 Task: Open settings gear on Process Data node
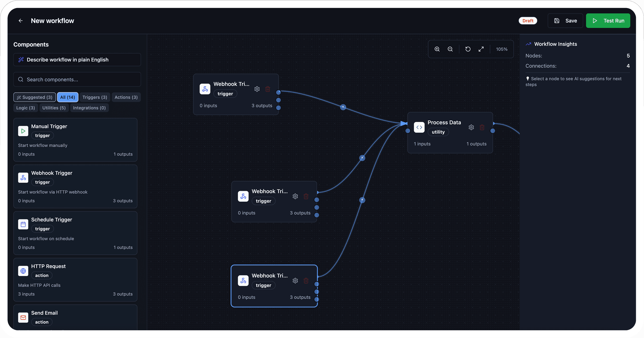[x=471, y=127]
